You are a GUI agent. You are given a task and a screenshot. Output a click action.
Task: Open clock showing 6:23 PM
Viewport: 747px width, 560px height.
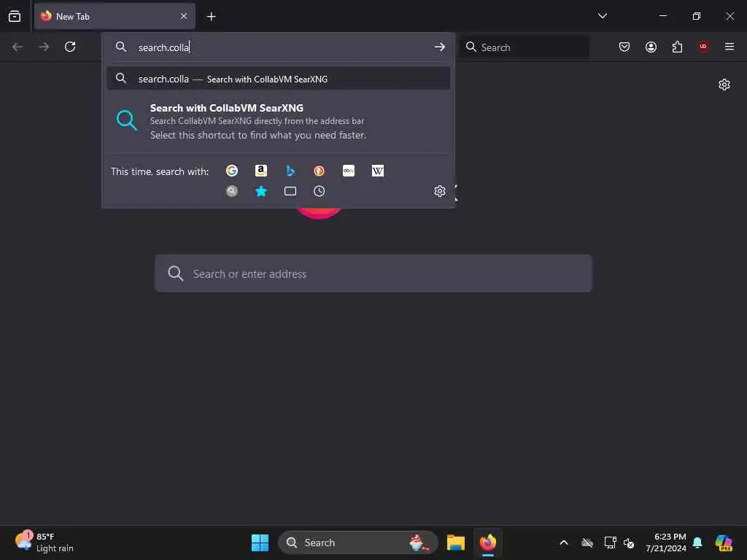tap(665, 542)
